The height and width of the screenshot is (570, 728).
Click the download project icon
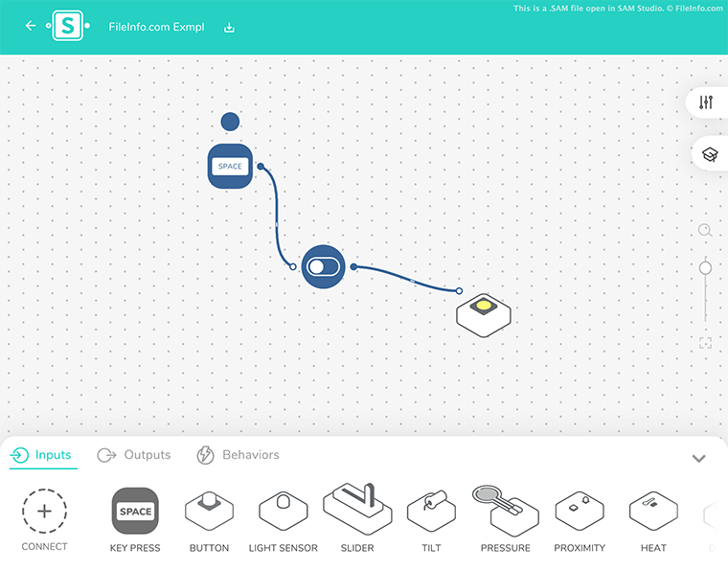(229, 27)
